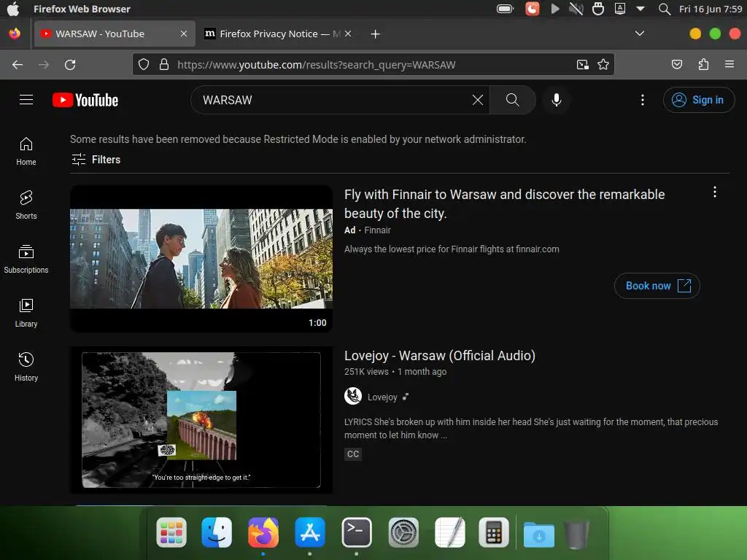Go to Home in the sidebar
Image resolution: width=747 pixels, height=560 pixels.
(x=26, y=152)
